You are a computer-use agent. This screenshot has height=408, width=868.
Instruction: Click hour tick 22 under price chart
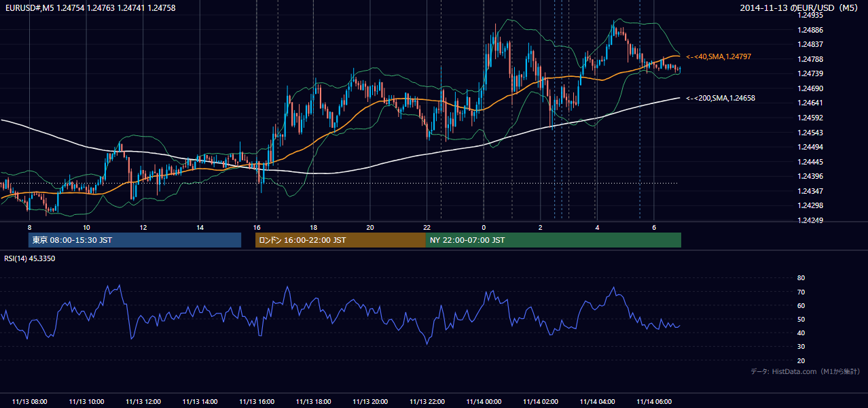427,227
